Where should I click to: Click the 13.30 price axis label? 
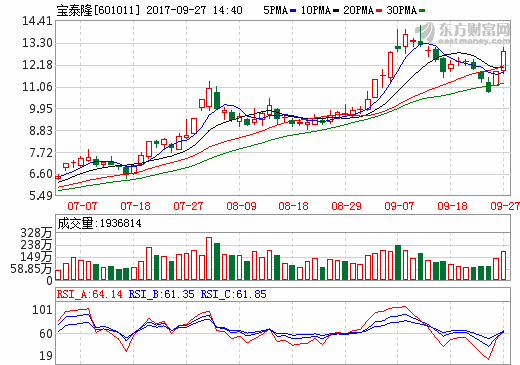coord(37,43)
